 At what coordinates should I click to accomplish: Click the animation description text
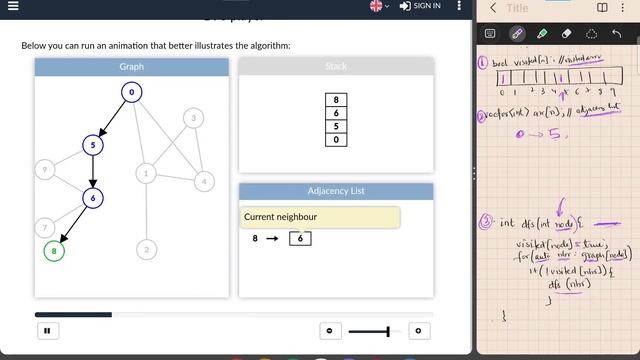coord(156,45)
